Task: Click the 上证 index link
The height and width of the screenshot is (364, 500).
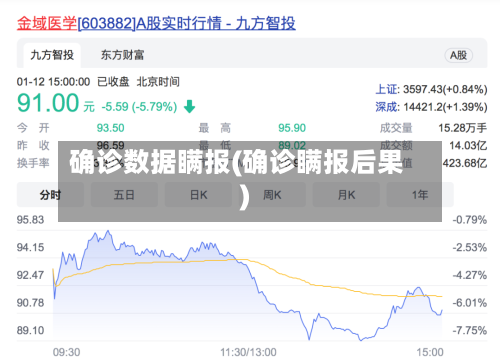Action: point(387,89)
